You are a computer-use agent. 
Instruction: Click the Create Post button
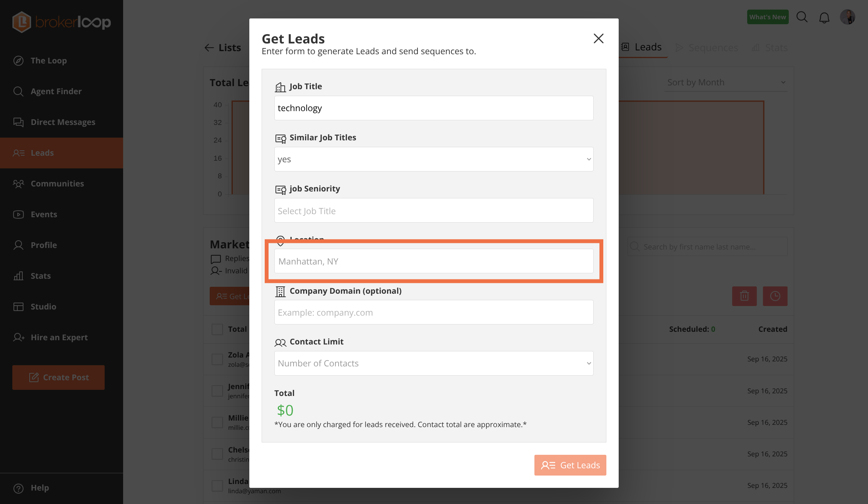(x=58, y=378)
